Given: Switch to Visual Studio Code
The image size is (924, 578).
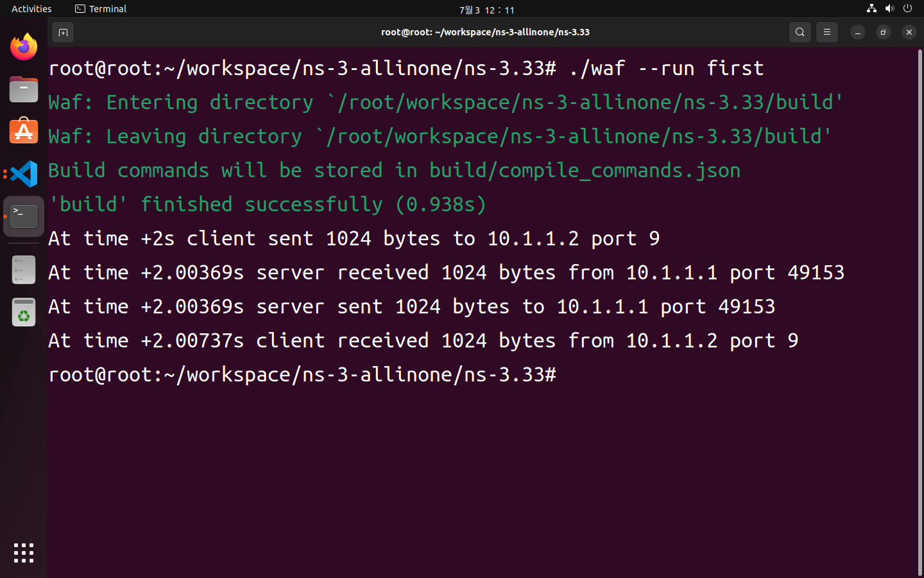Looking at the screenshot, I should click(24, 174).
